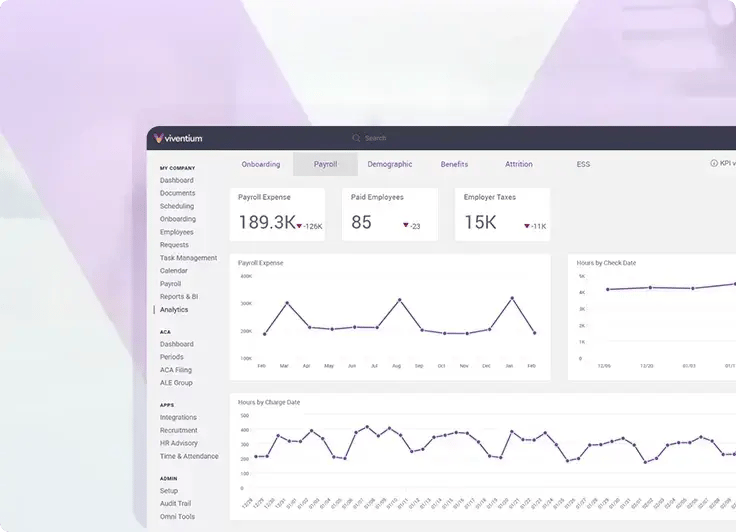Open Audit Trail under Admin

[177, 504]
